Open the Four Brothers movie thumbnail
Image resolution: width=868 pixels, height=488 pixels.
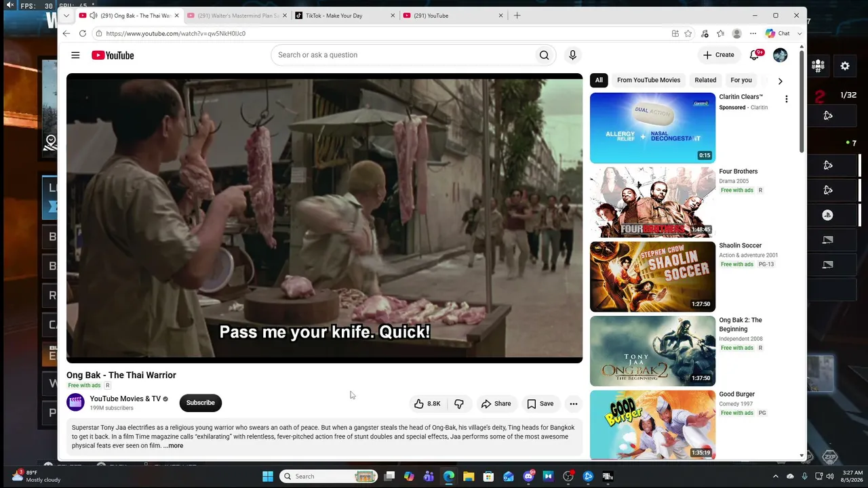click(x=652, y=202)
